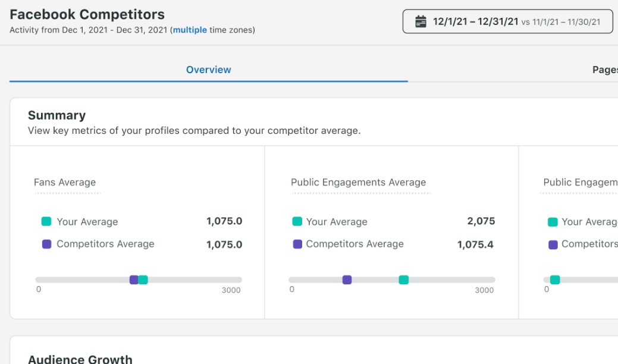Image resolution: width=618 pixels, height=364 pixels.
Task: Open the multiple time zones link
Action: (x=190, y=30)
